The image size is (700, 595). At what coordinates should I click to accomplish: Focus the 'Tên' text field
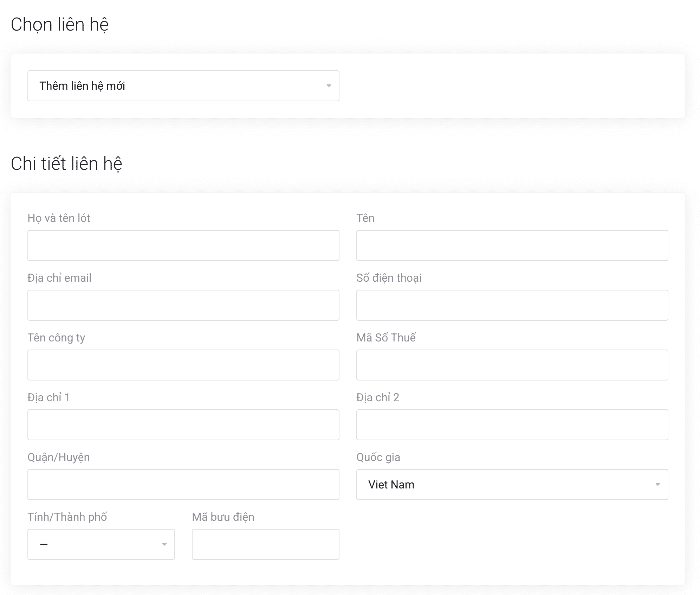coord(512,245)
